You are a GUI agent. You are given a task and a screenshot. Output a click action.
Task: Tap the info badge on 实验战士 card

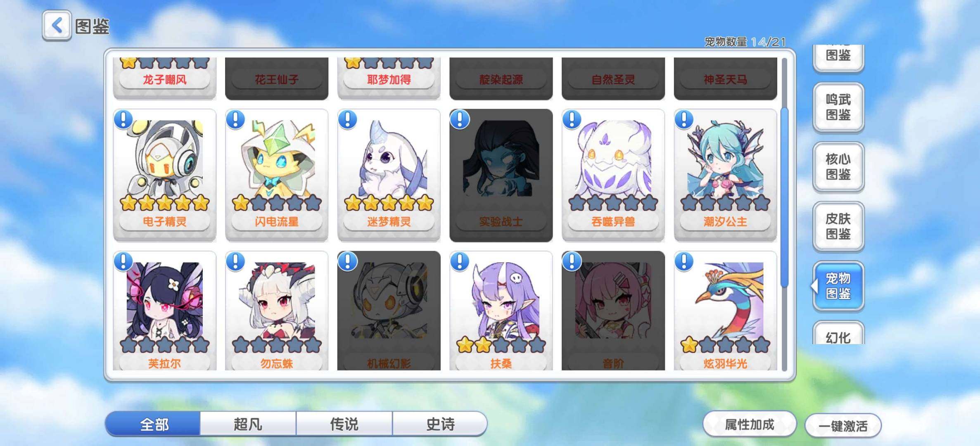[x=460, y=119]
